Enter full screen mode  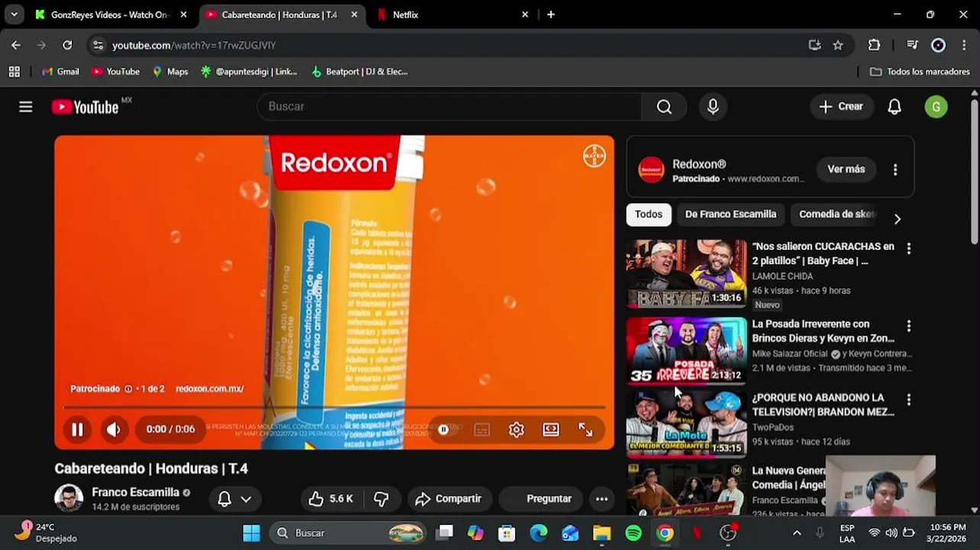tap(585, 429)
